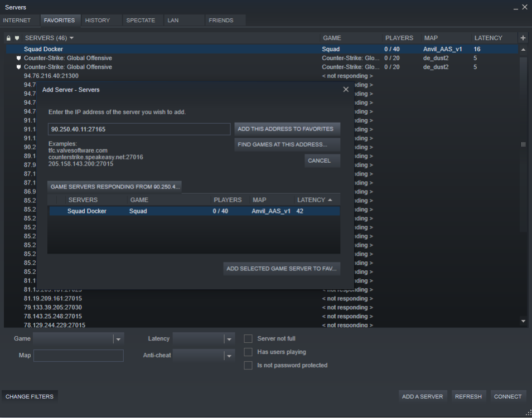Click the ADD A SERVER button
This screenshot has height=418, width=532.
tap(422, 396)
